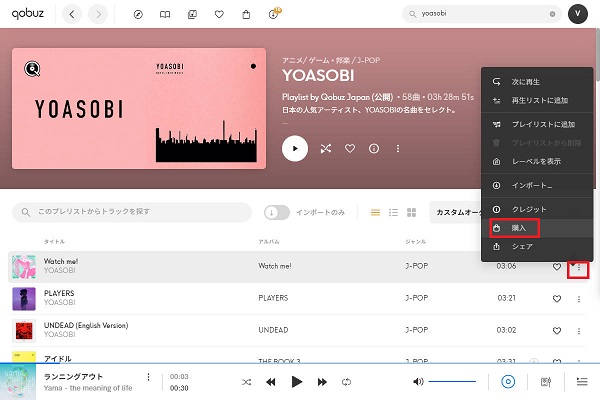Viewport: 600px width, 400px height.
Task: Toggle shuffle in the player bar
Action: pyautogui.click(x=246, y=382)
